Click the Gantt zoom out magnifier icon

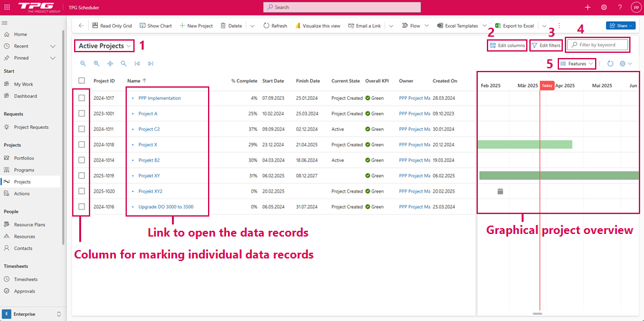[x=83, y=64]
